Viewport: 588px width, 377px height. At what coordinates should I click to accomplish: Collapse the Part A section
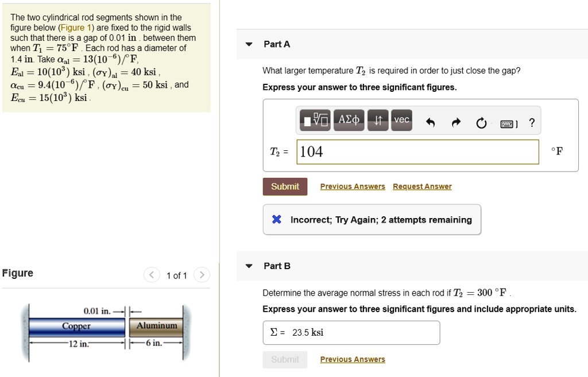point(248,44)
